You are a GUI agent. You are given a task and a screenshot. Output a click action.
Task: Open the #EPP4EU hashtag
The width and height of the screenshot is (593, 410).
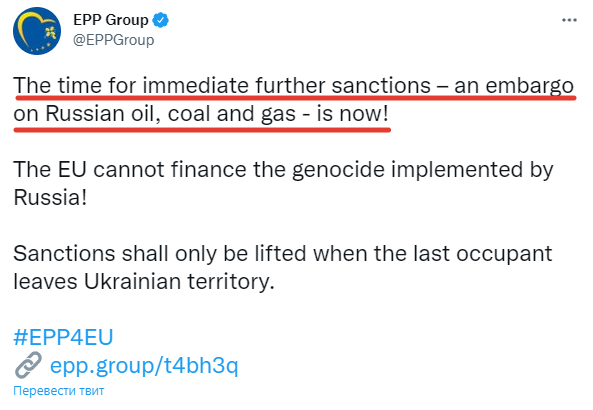tap(63, 337)
